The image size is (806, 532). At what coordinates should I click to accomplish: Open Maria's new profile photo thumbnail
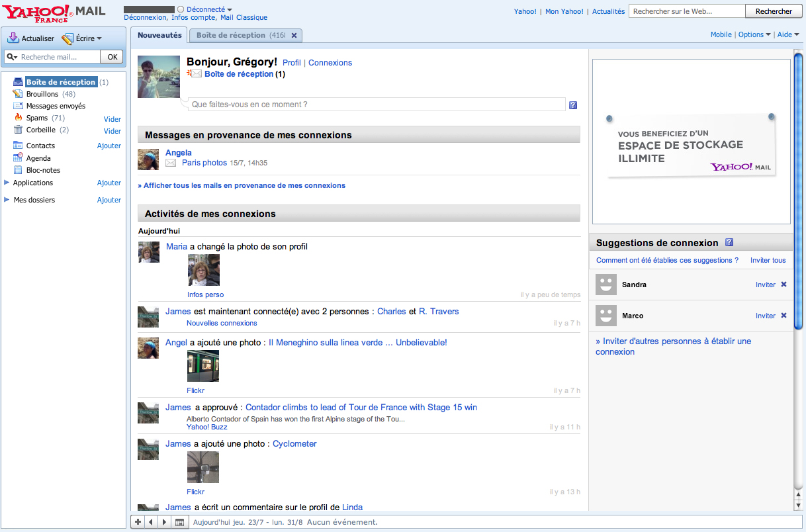coord(203,270)
